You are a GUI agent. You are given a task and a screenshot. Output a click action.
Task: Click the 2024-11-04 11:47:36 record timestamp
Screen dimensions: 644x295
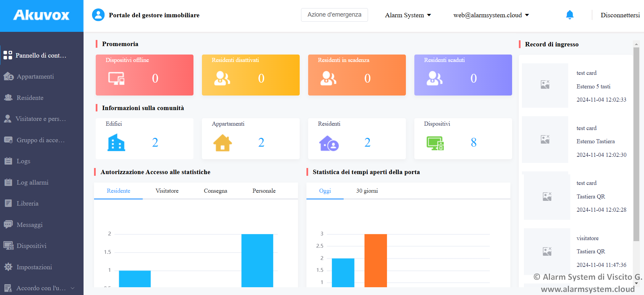(601, 265)
